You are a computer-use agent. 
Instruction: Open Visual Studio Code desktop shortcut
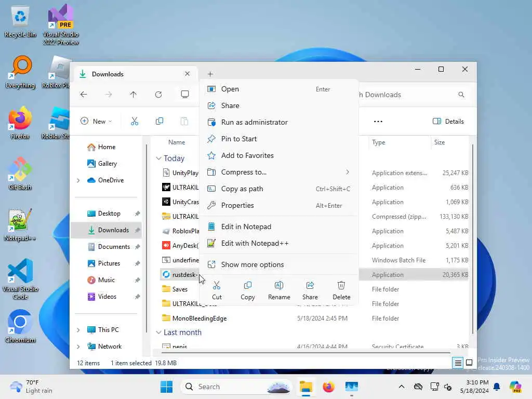pyautogui.click(x=20, y=279)
